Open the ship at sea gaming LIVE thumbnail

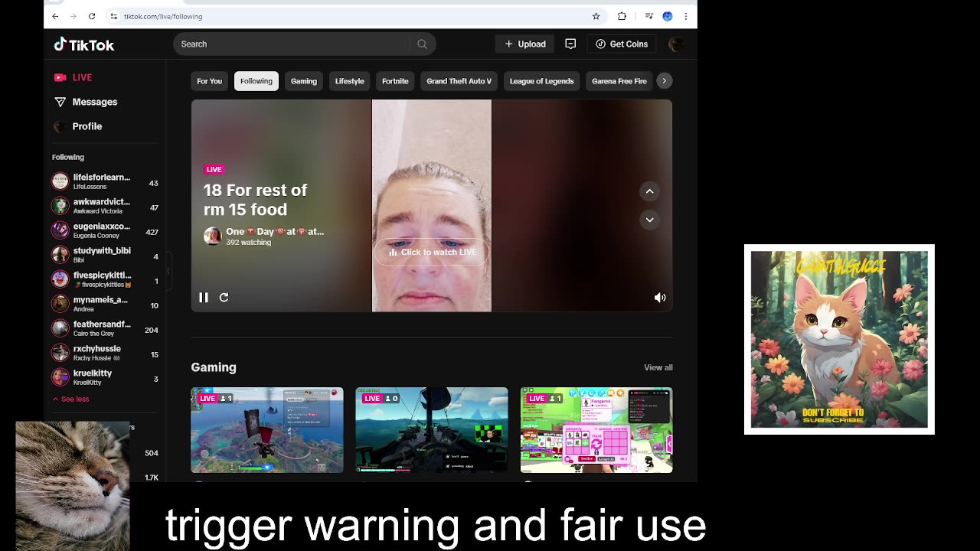(432, 430)
